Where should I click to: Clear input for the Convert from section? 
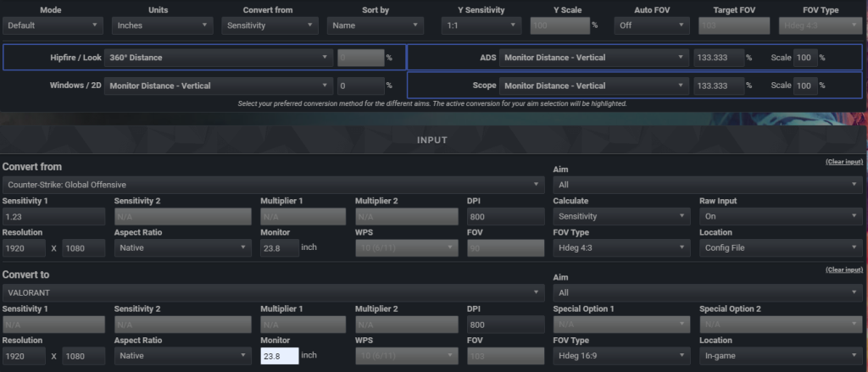click(x=843, y=162)
